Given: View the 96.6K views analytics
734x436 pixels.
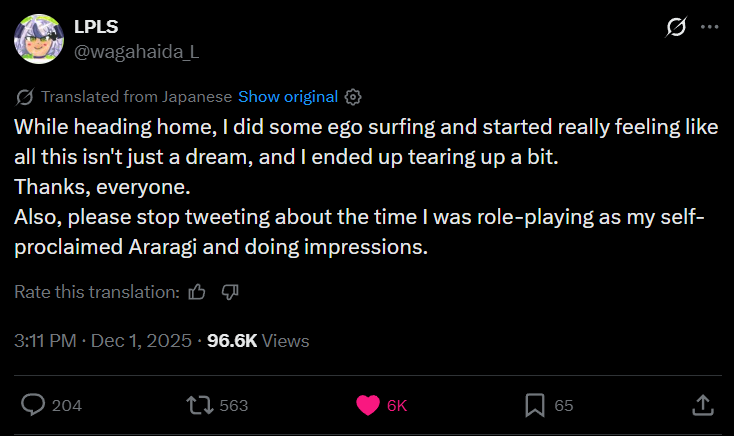Looking at the screenshot, I should click(258, 341).
